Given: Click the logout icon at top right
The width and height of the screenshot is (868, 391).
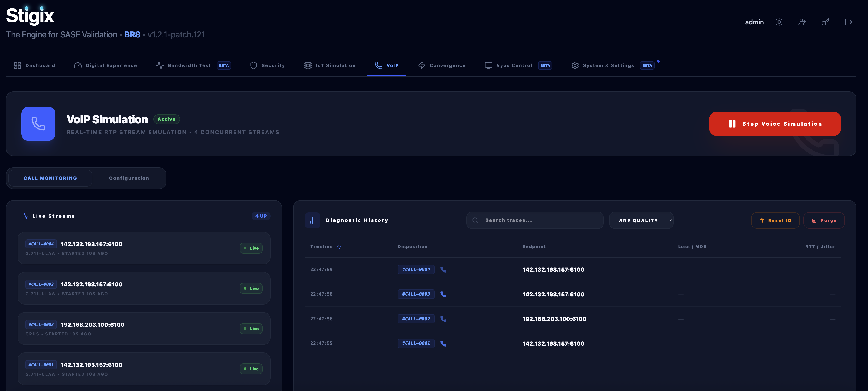Looking at the screenshot, I should click(x=849, y=22).
